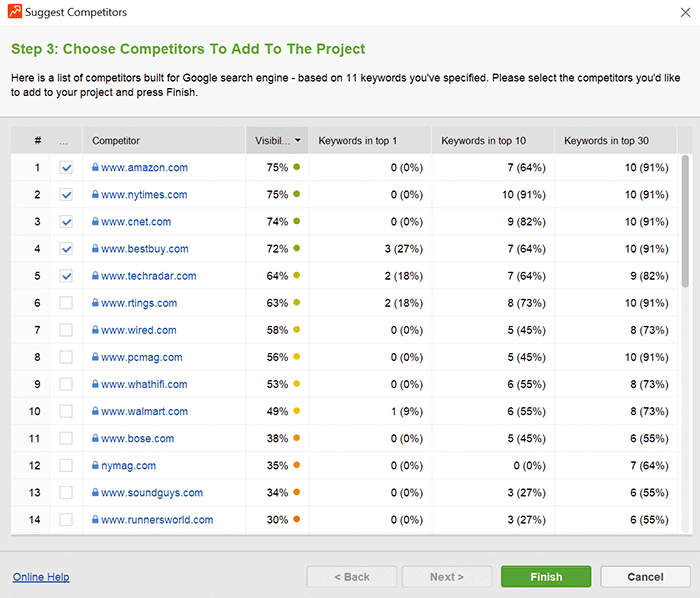Check the www.wired.com checkbox

tap(66, 330)
